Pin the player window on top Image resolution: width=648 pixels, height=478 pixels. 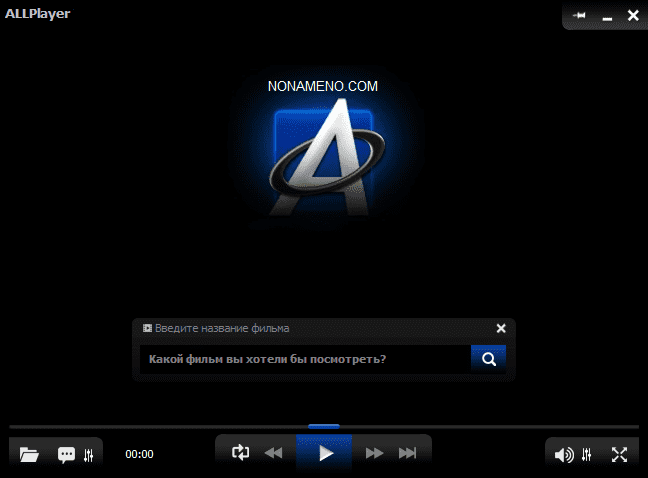pos(580,15)
